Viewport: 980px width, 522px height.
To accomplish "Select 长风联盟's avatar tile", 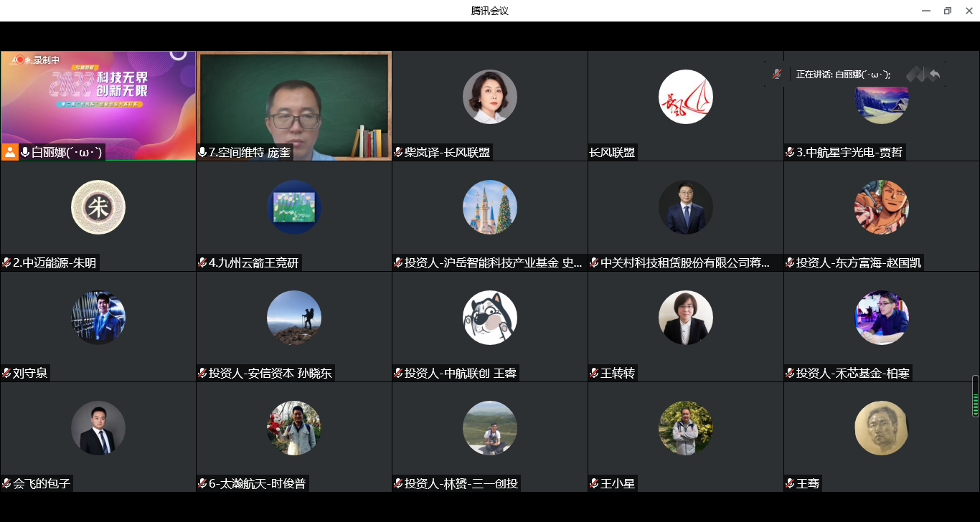I will pyautogui.click(x=685, y=97).
